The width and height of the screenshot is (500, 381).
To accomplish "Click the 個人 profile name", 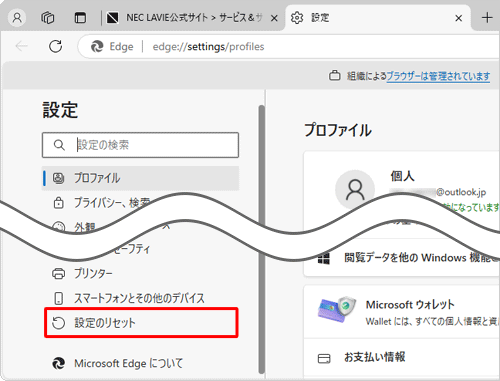I will pyautogui.click(x=402, y=176).
